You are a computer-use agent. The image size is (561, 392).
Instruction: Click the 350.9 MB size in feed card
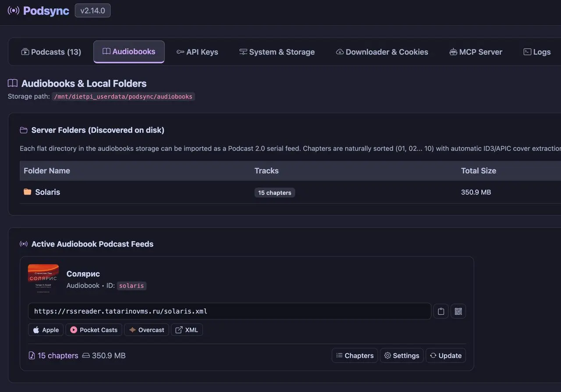(104, 356)
